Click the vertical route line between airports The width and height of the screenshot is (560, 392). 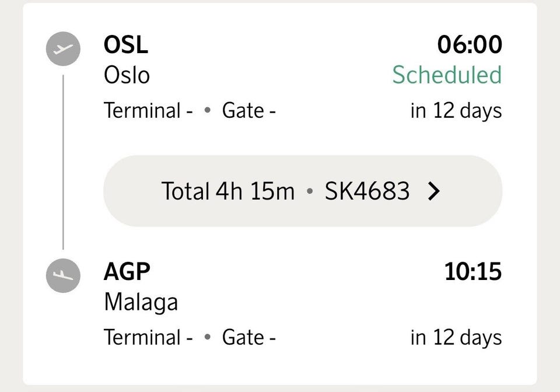(x=63, y=162)
